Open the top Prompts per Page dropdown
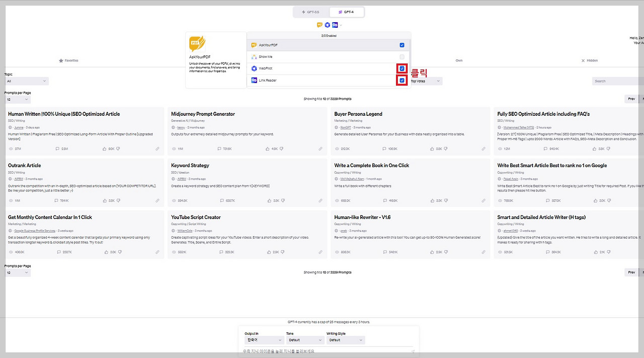 click(18, 100)
